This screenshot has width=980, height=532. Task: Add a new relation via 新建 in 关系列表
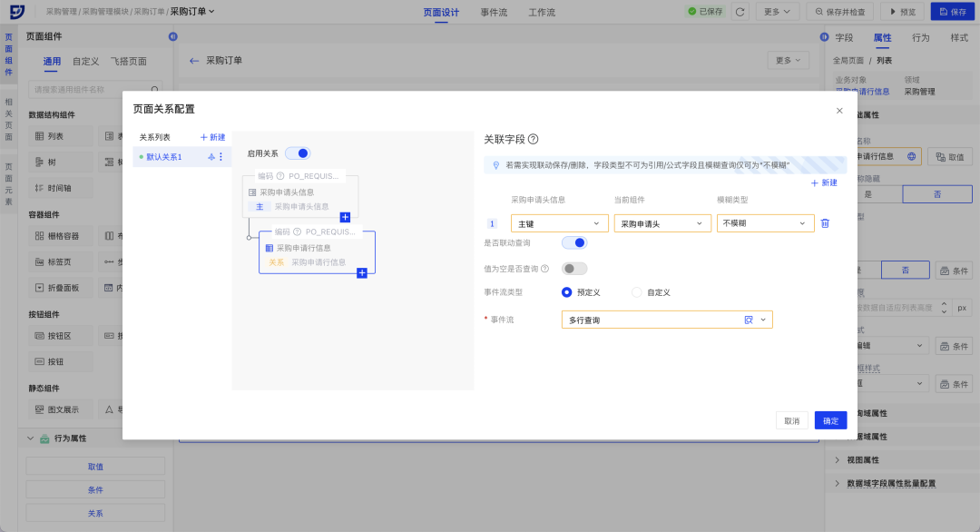point(212,137)
